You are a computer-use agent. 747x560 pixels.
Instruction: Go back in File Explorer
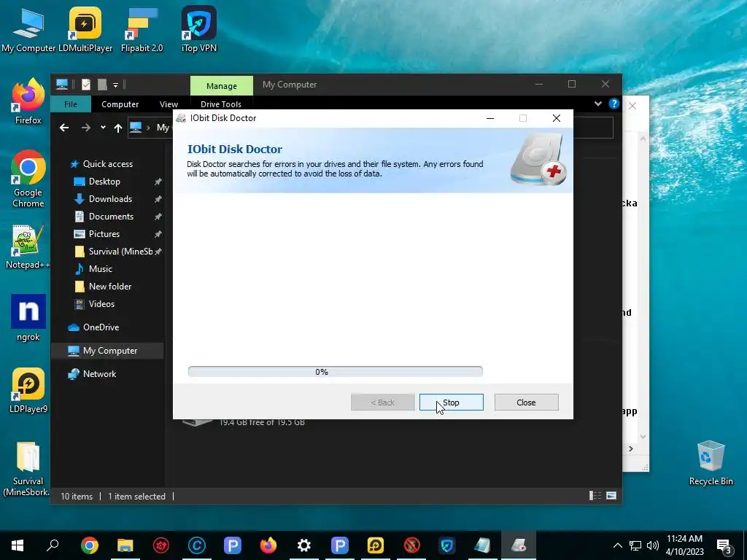click(64, 128)
